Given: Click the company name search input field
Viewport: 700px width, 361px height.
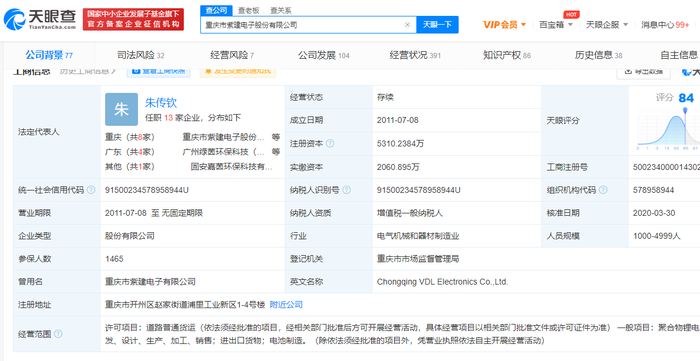Looking at the screenshot, I should [x=302, y=25].
